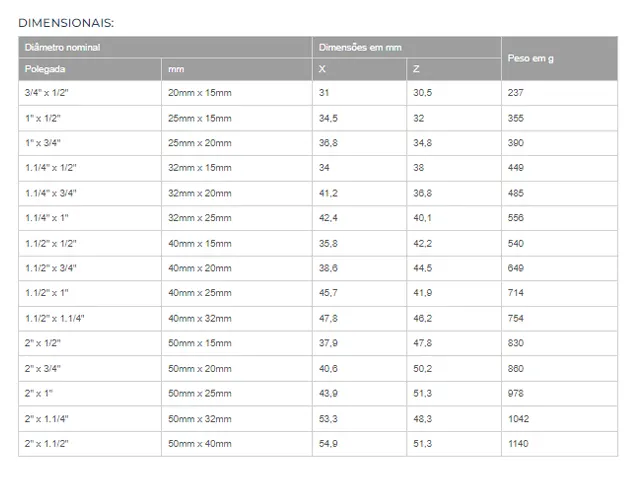The height and width of the screenshot is (480, 640).
Task: Select the 1.1/2" x 1.1/4" cell
Action: click(x=90, y=318)
